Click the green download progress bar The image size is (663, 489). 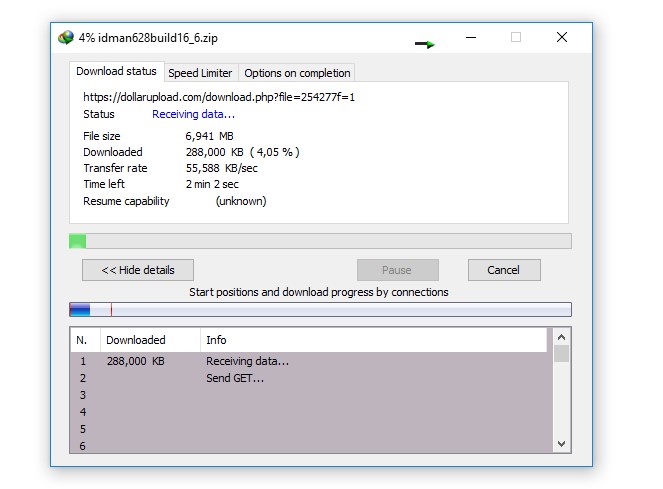(x=320, y=241)
